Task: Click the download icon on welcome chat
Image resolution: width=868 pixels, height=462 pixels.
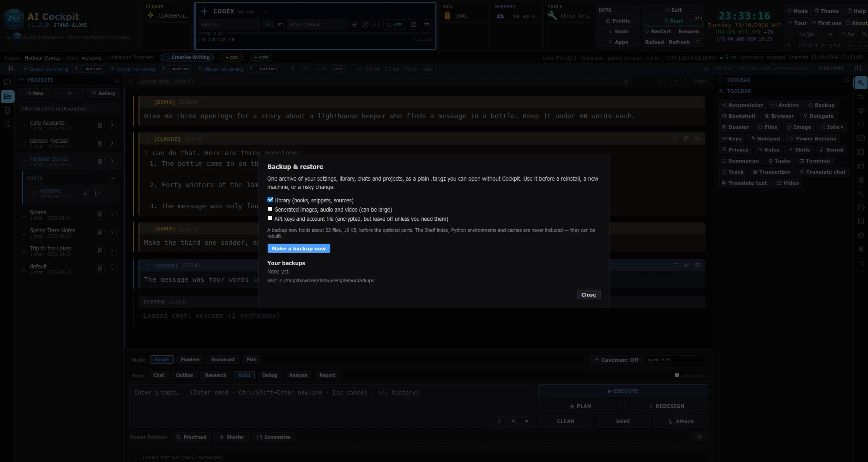Action: (85, 193)
